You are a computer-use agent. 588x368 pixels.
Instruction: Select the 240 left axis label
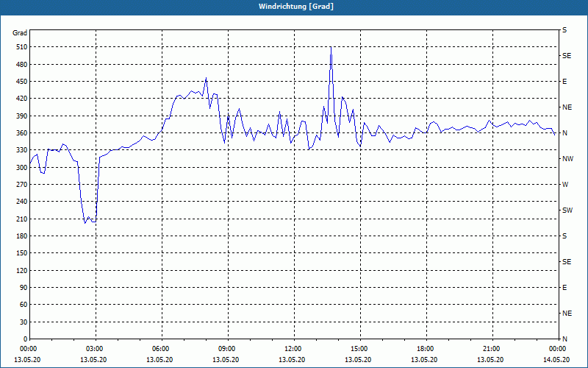tap(22, 202)
